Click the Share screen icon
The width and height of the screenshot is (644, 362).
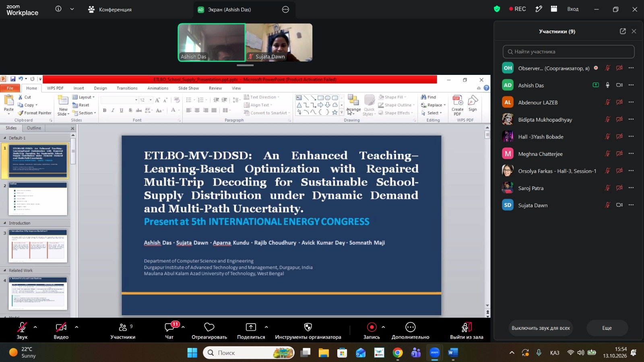(x=251, y=327)
